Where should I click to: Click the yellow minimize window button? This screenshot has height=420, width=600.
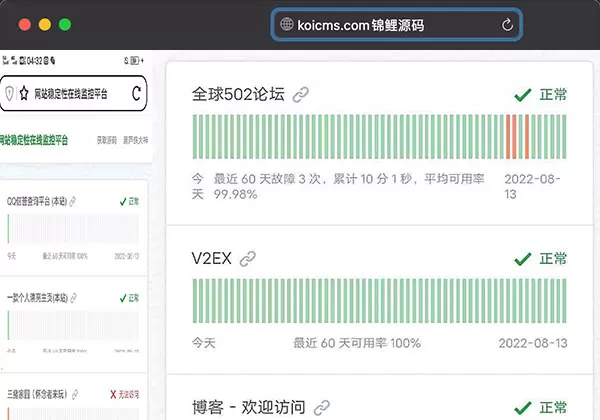click(x=45, y=24)
